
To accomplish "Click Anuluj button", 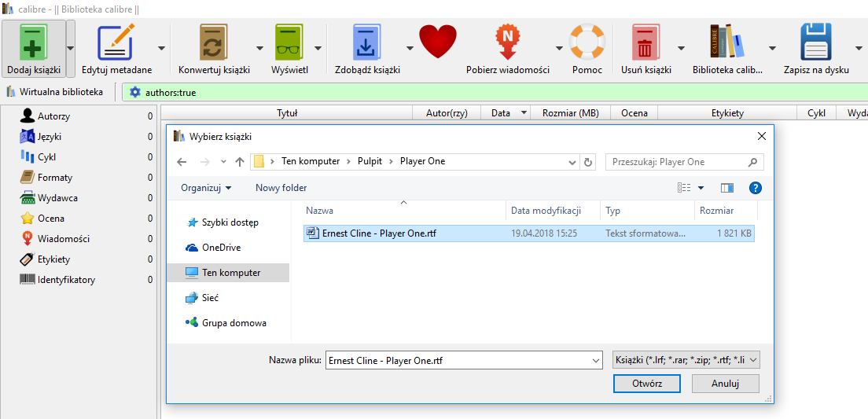I will click(x=725, y=384).
